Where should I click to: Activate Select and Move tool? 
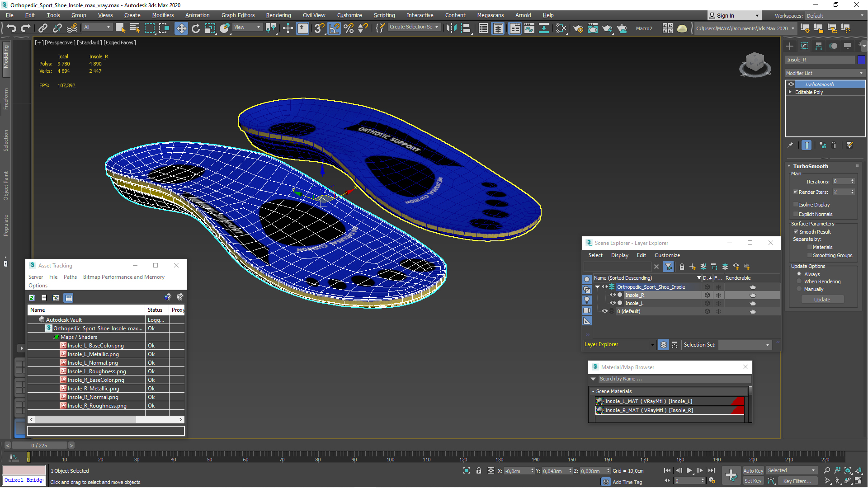(x=181, y=28)
